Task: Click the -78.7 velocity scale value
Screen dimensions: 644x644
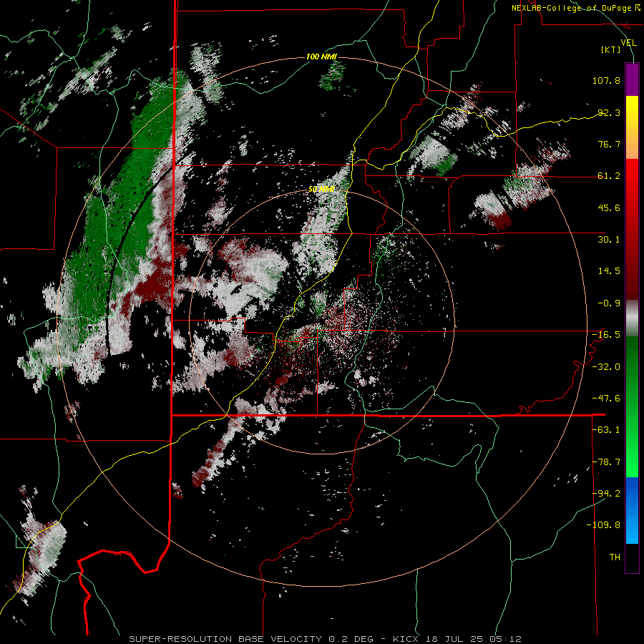Action: pyautogui.click(x=606, y=462)
